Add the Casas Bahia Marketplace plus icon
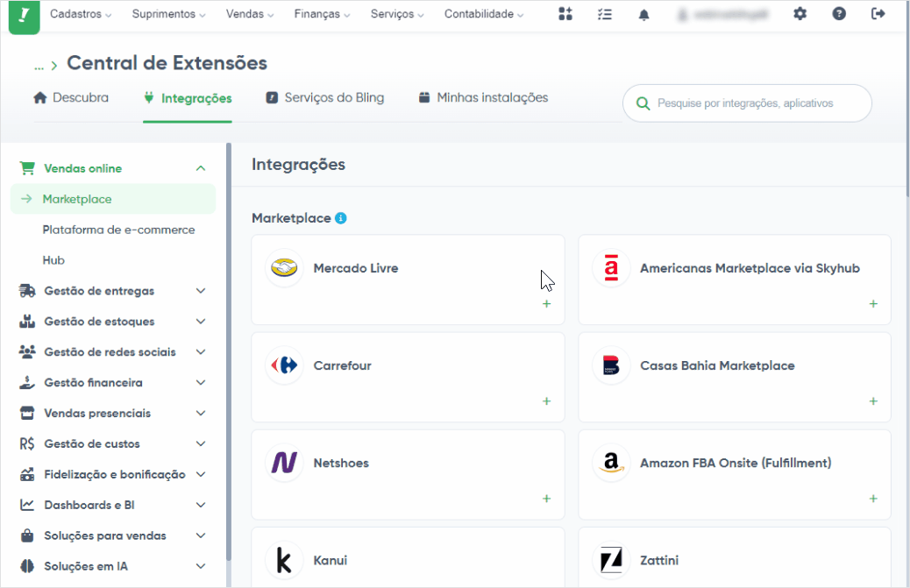Viewport: 910px width, 588px height. [x=873, y=401]
